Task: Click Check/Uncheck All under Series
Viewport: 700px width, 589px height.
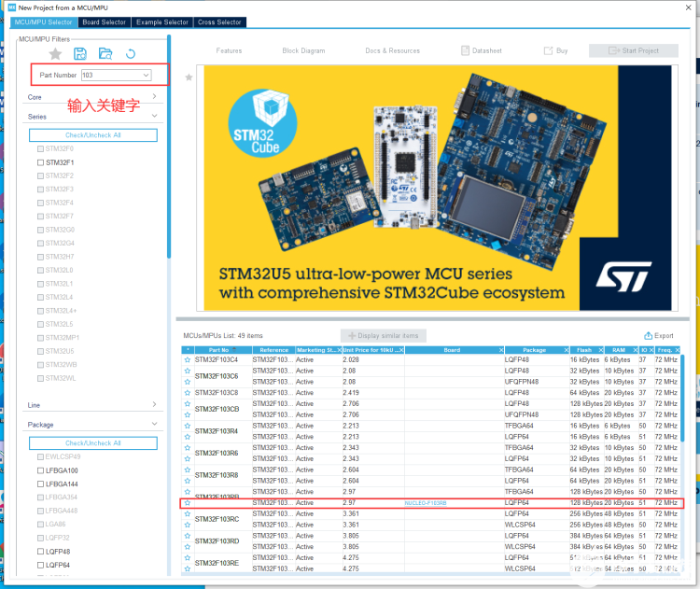Action: [92, 135]
